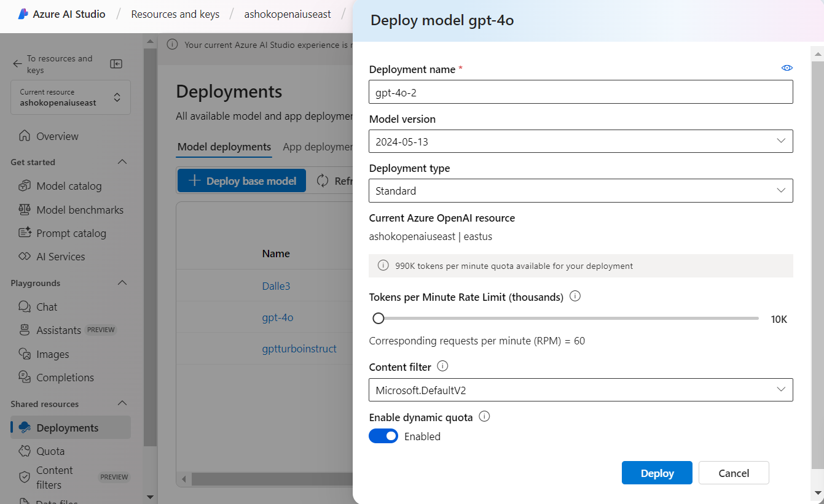Click Resources and keys breadcrumb

click(175, 14)
